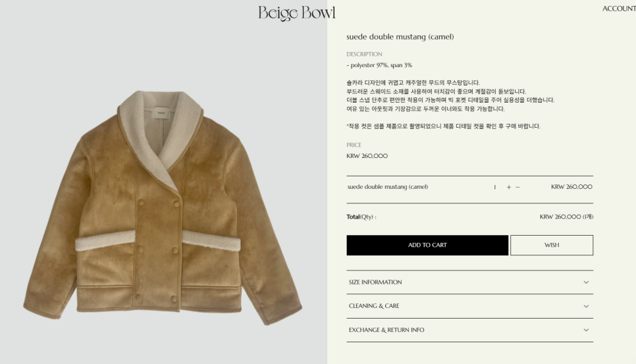Click the product title suede double mustang
Viewport: 636px width, 364px height.
coord(400,37)
